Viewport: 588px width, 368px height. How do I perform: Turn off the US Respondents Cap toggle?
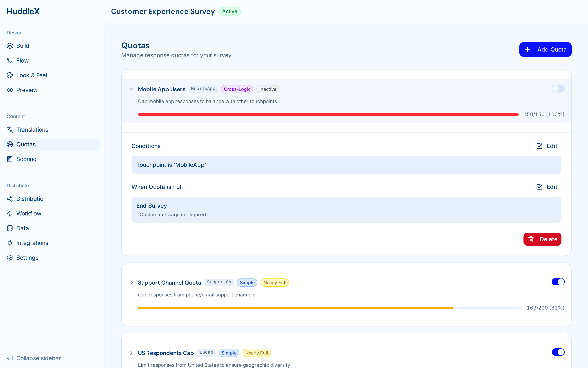(x=558, y=352)
